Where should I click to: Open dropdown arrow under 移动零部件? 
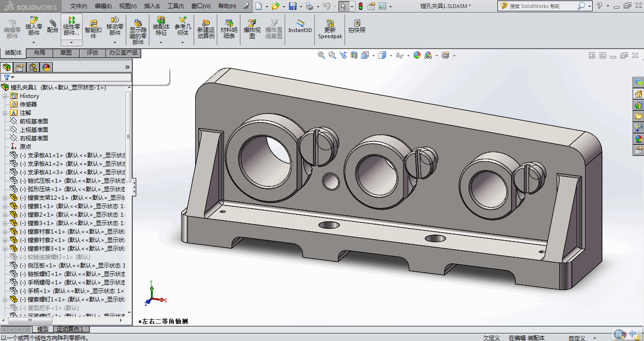click(x=115, y=42)
